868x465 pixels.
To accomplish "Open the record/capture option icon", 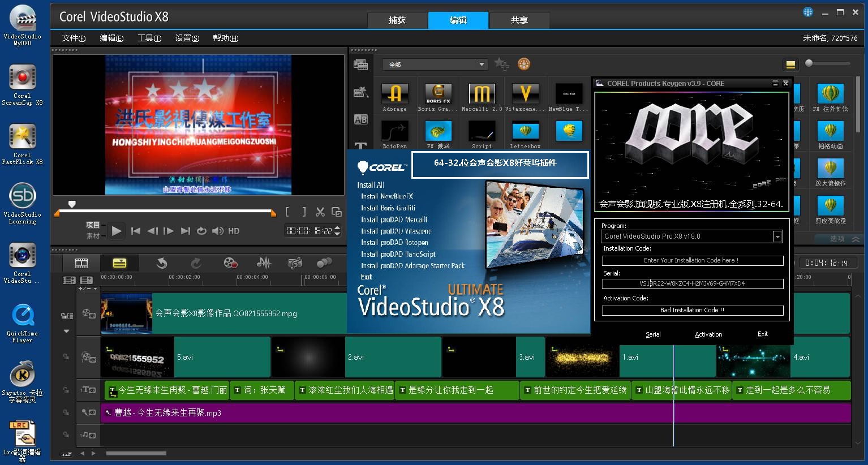I will coord(230,263).
